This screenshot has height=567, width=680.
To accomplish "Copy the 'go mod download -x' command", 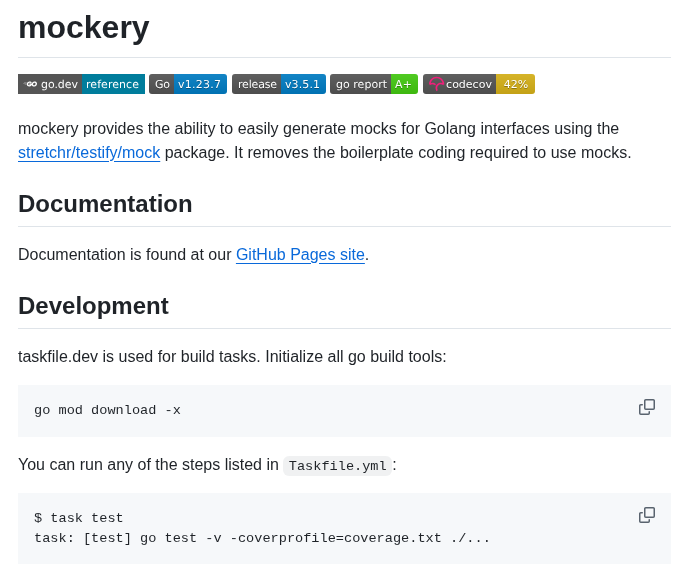I will pos(647,407).
